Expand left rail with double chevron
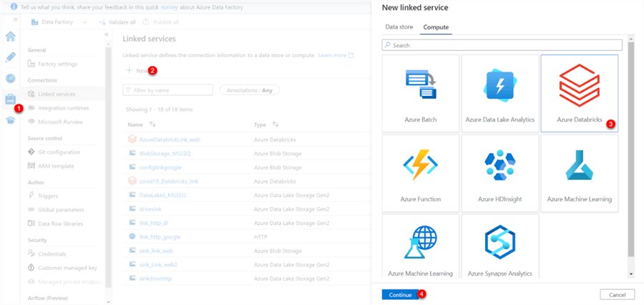Viewport: 644px width, 305px height. [15, 19]
